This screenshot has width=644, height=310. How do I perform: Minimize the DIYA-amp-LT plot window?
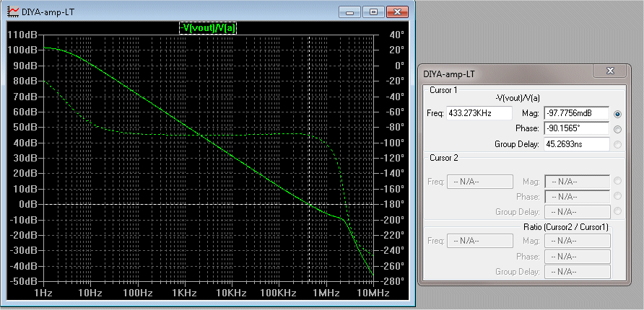349,12
